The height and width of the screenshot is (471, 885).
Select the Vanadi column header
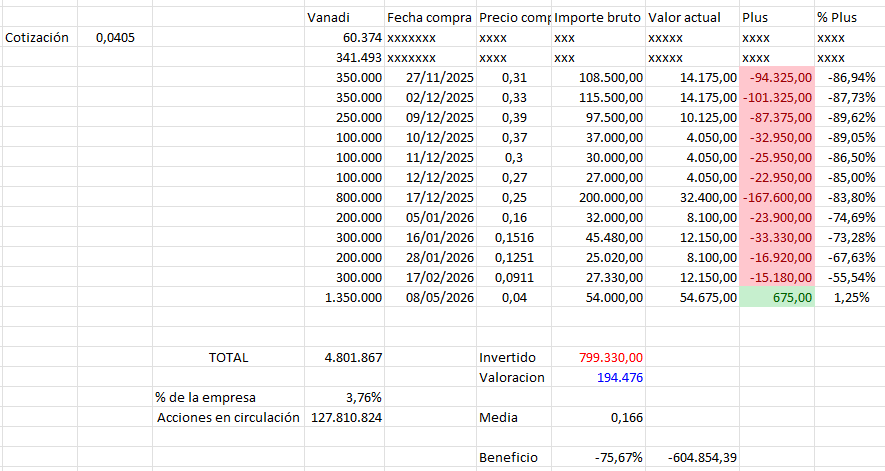(x=344, y=18)
